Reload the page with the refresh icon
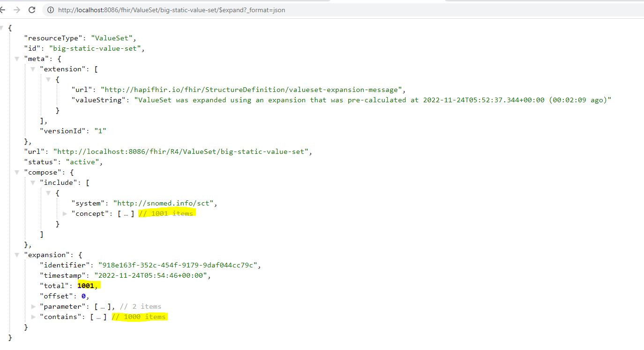 pos(31,9)
